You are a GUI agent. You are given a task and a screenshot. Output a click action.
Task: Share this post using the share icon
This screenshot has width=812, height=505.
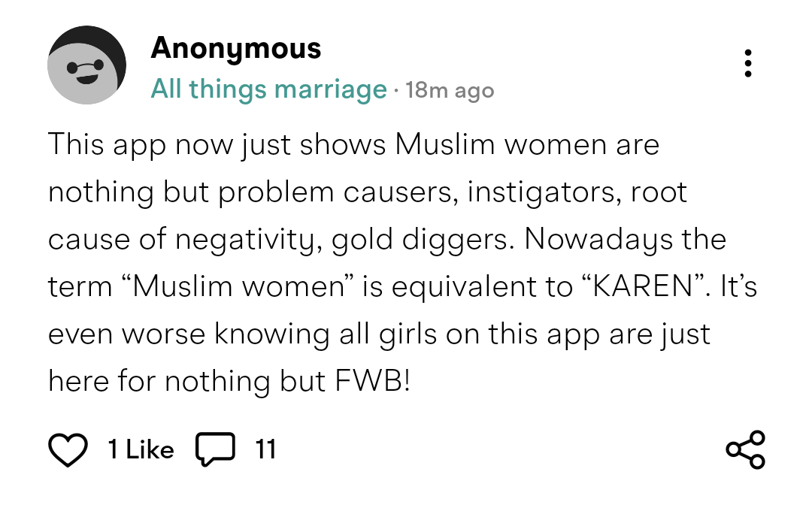click(746, 449)
